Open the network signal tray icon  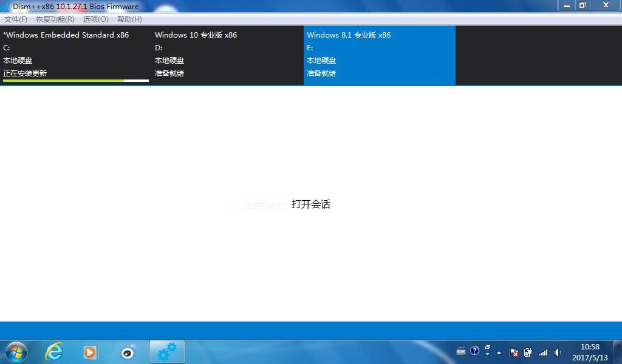click(542, 352)
